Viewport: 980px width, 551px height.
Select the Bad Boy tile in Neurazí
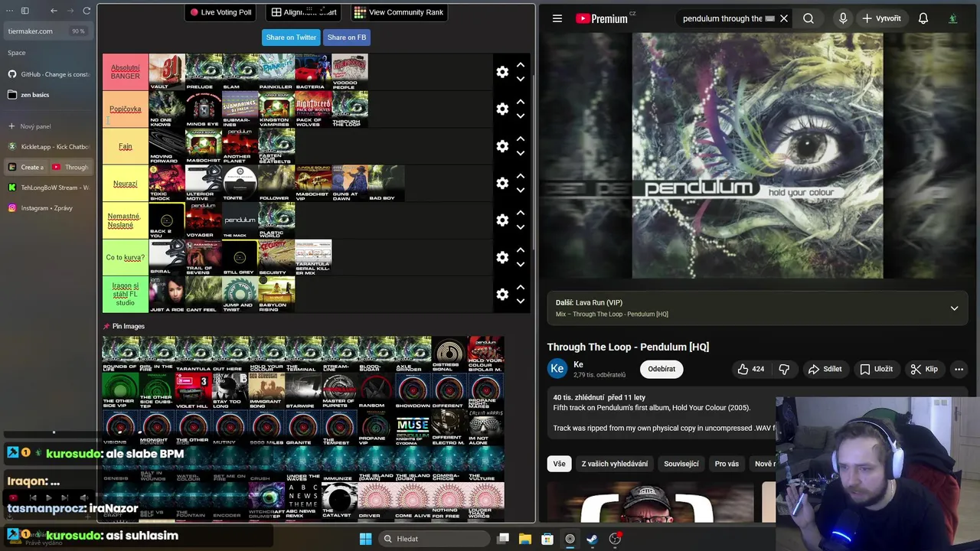click(x=387, y=183)
